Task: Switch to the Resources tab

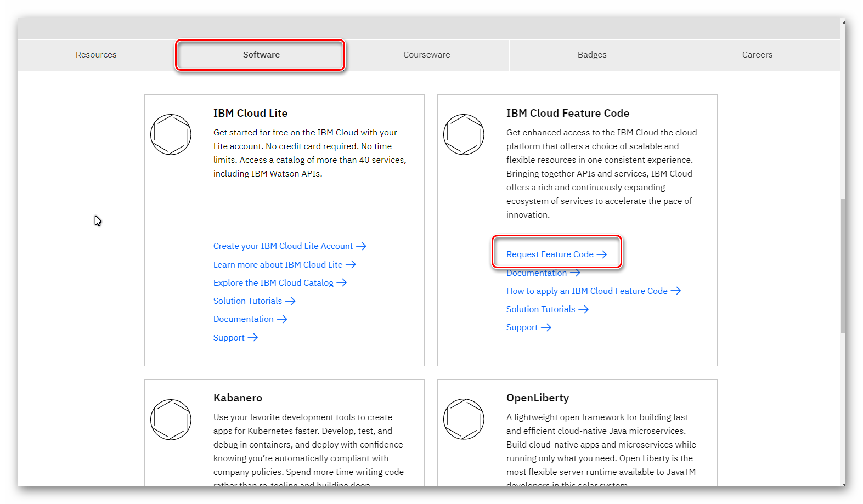Action: pyautogui.click(x=96, y=55)
